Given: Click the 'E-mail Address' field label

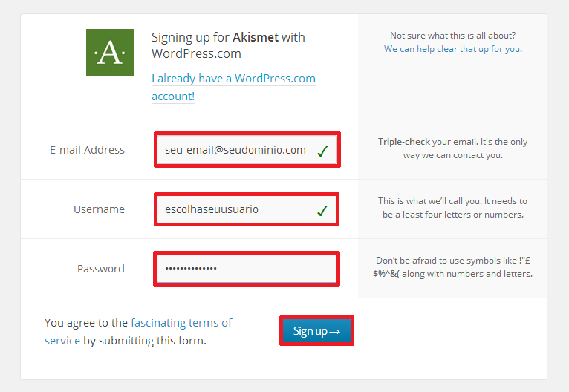Looking at the screenshot, I should point(87,150).
